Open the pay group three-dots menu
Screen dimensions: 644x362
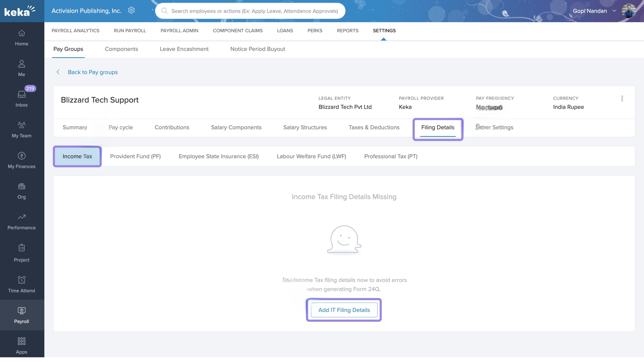click(x=622, y=98)
